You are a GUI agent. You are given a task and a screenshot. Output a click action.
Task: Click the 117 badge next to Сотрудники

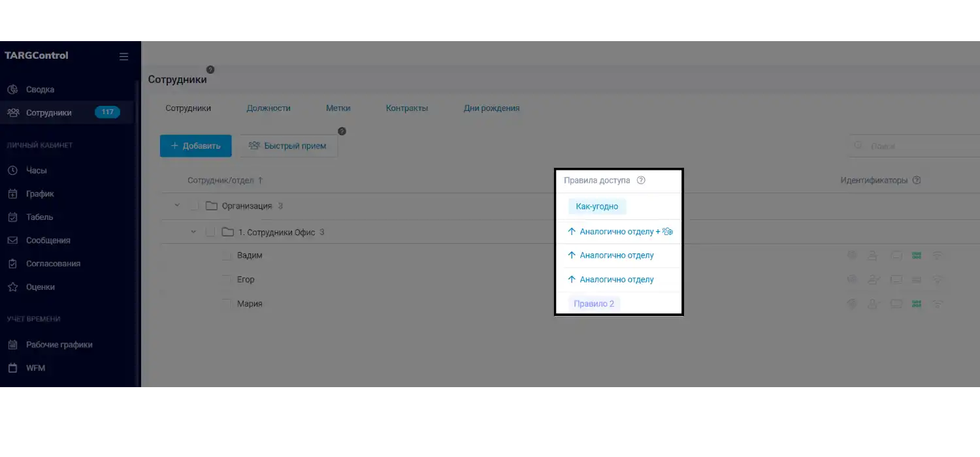(108, 112)
